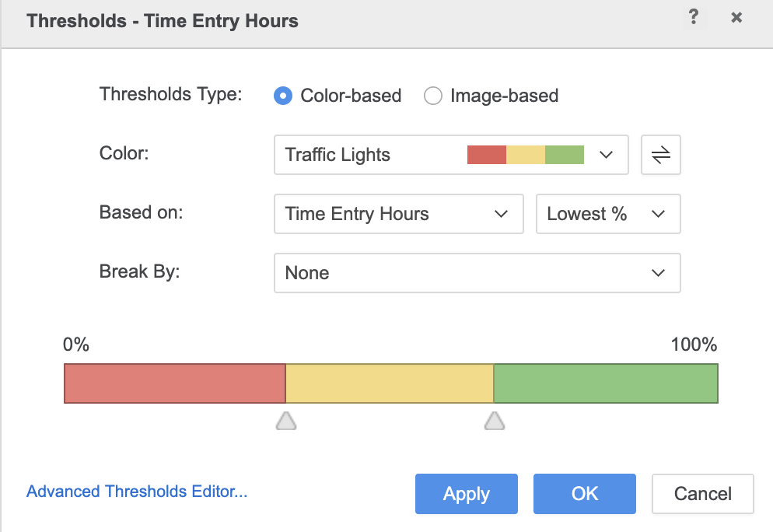Confirm changes with the OK button
This screenshot has height=532, width=773.
pyautogui.click(x=584, y=493)
